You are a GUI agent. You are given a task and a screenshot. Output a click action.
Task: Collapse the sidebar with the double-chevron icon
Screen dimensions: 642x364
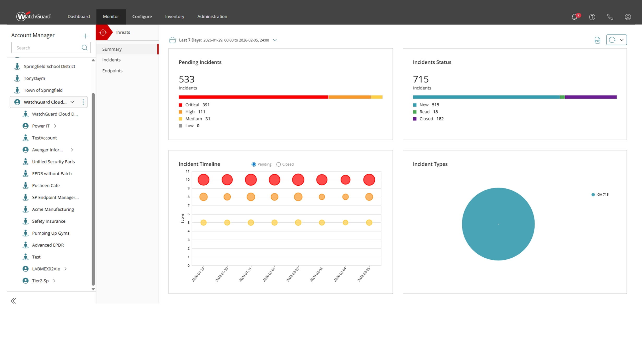(x=14, y=301)
